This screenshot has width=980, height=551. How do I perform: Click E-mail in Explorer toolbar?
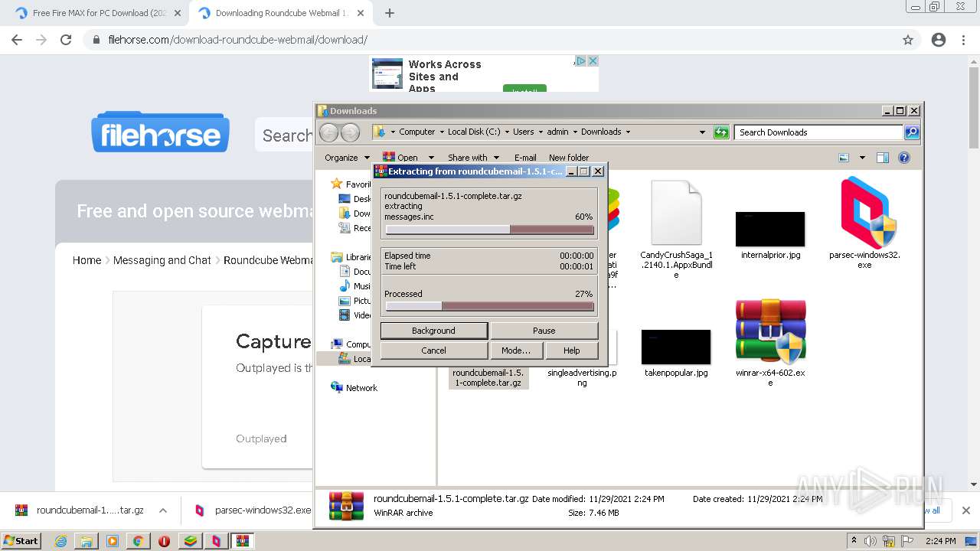[x=525, y=158]
